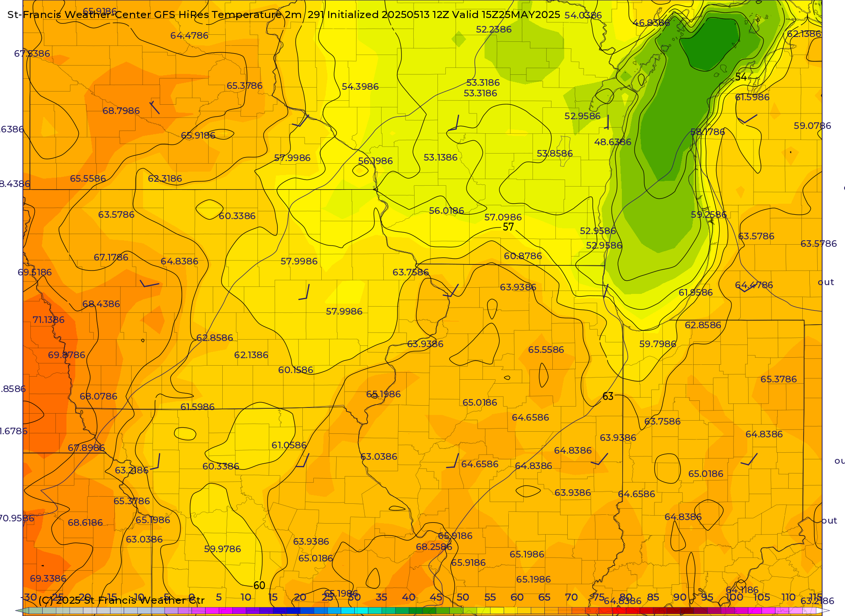Select the 60.8786 temperature label
Screen dimensions: 845x616
tap(523, 256)
